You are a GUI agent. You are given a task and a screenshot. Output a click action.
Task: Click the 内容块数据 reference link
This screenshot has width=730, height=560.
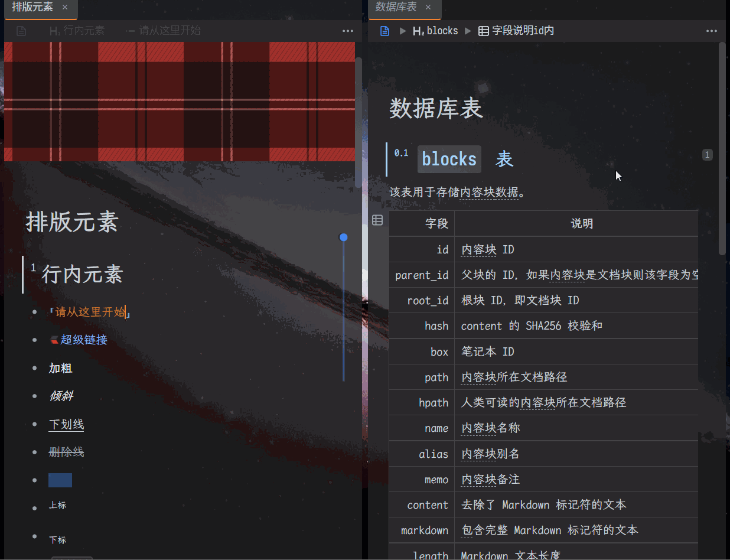[x=489, y=193]
